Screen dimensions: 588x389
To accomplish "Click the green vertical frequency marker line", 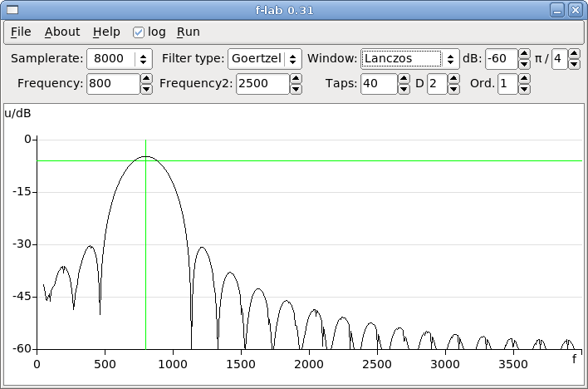I will pos(145,244).
